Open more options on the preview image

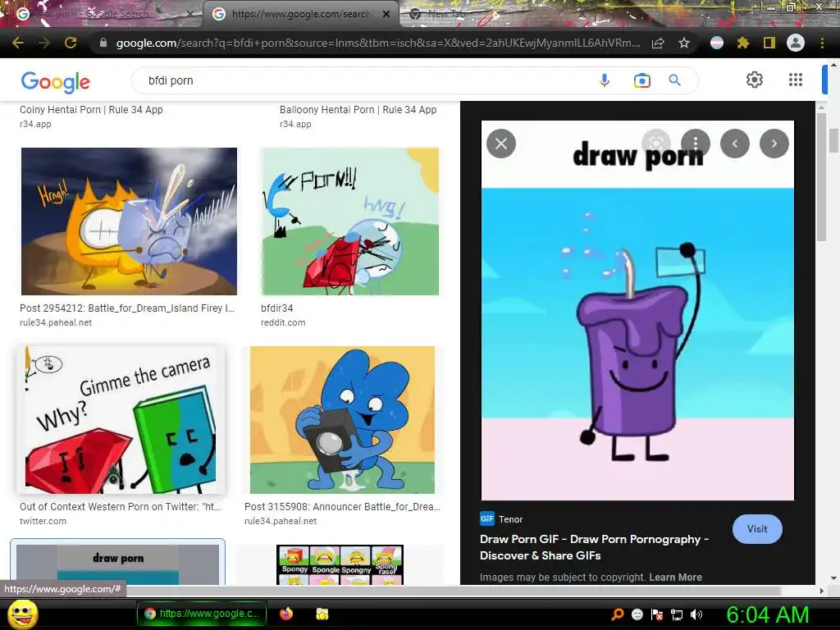pyautogui.click(x=696, y=143)
